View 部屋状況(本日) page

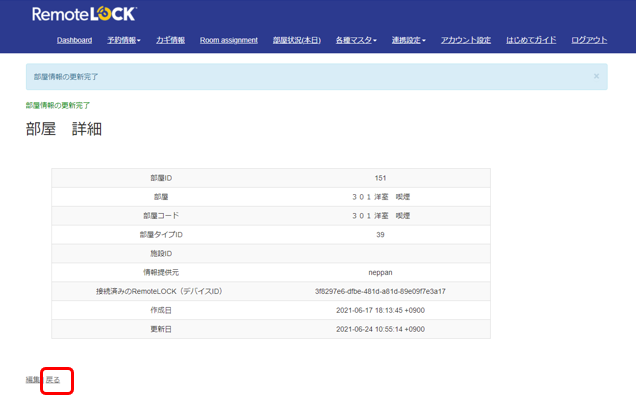click(297, 40)
